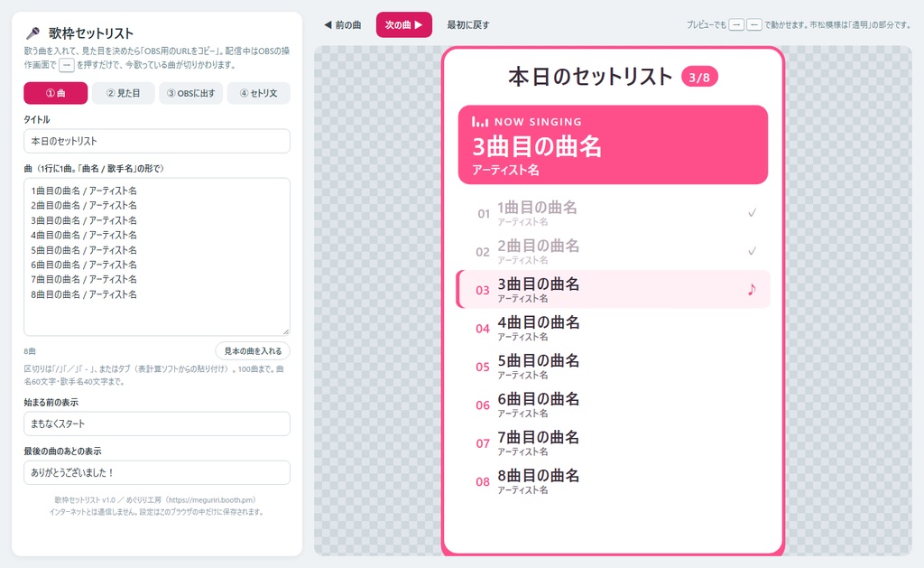Click the microphone icon beside 歌枠セットリスト

coord(33,33)
